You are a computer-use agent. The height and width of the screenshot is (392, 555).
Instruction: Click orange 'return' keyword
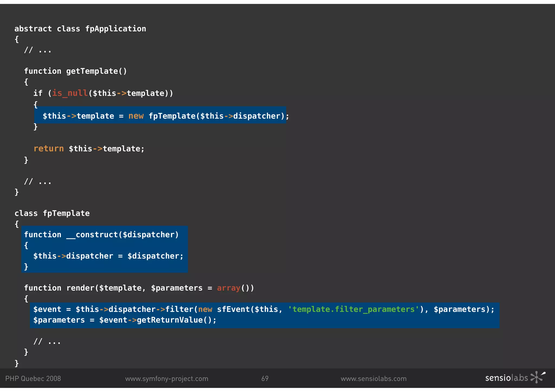(49, 149)
